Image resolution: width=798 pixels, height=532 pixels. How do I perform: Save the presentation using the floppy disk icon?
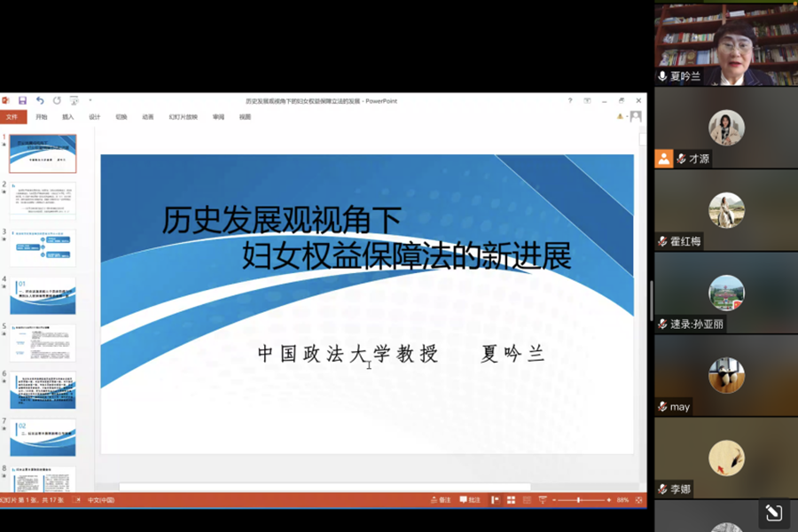click(22, 101)
